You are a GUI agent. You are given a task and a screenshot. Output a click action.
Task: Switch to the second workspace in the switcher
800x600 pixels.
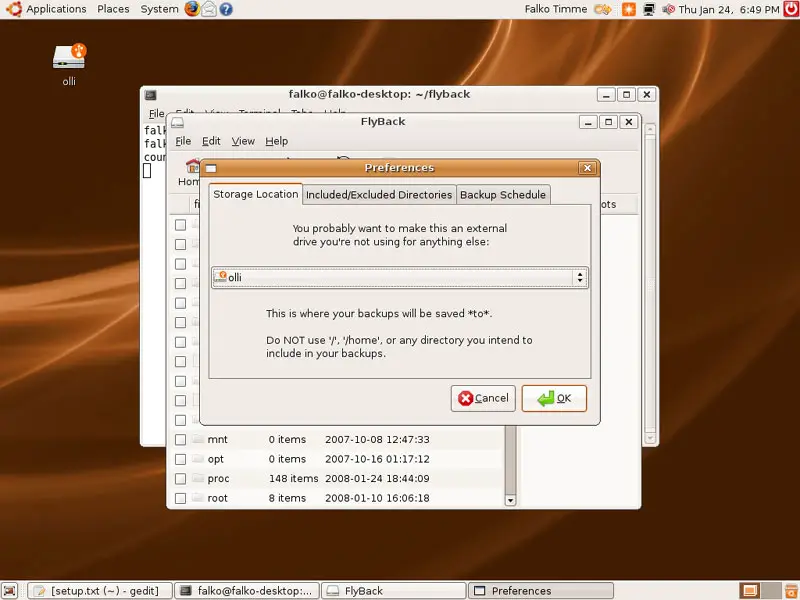pyautogui.click(x=770, y=591)
